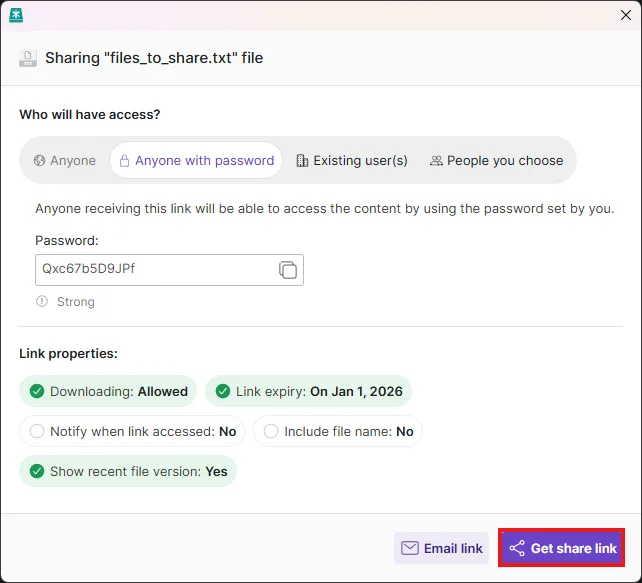Click the copy password icon
This screenshot has height=583, width=642.
tap(287, 270)
